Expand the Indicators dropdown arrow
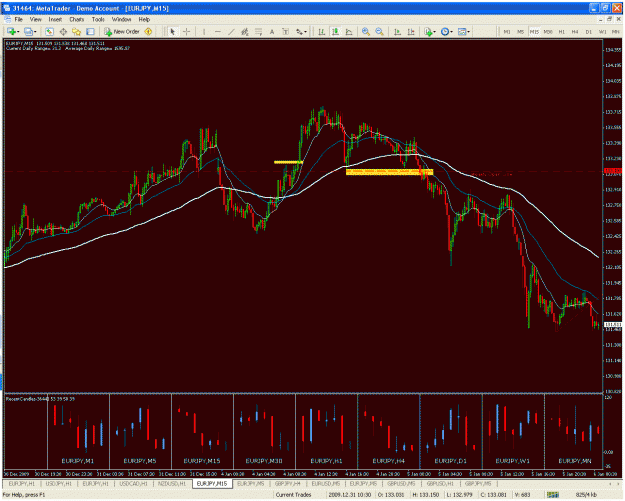Image resolution: width=625 pixels, height=501 pixels. 434,31
